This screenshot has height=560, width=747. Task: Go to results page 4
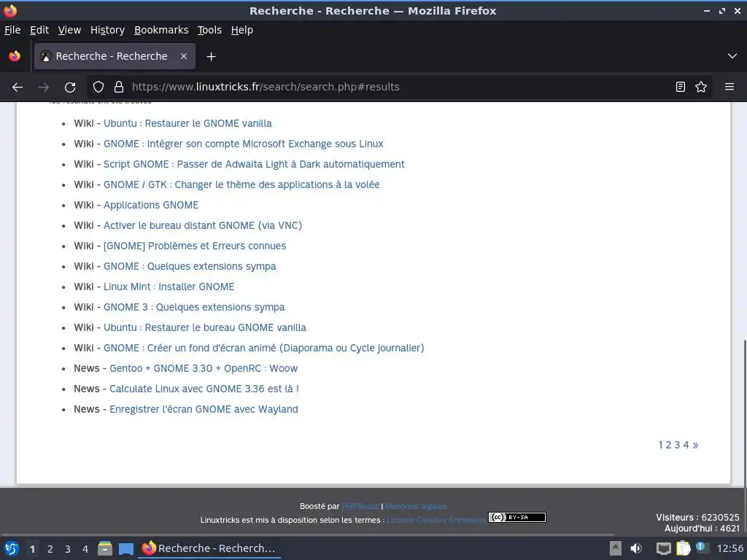[x=686, y=446]
